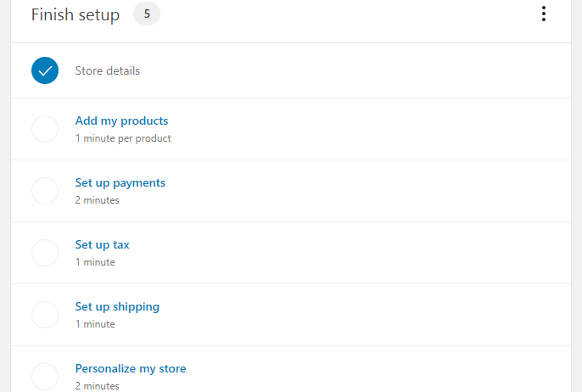The image size is (582, 392).
Task: Click the Finish setup heading
Action: [x=76, y=15]
